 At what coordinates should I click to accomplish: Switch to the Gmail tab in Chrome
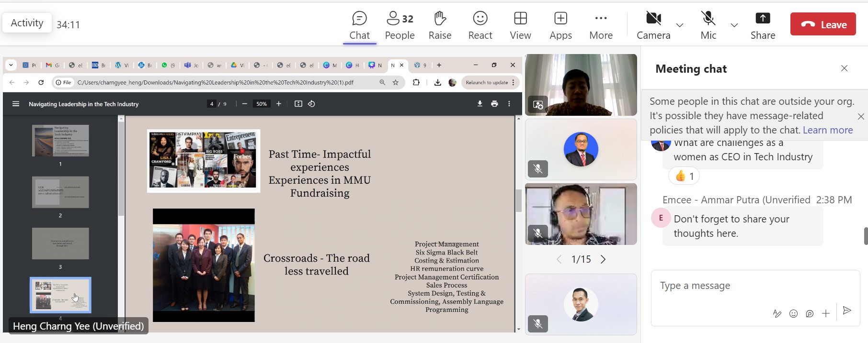point(52,65)
